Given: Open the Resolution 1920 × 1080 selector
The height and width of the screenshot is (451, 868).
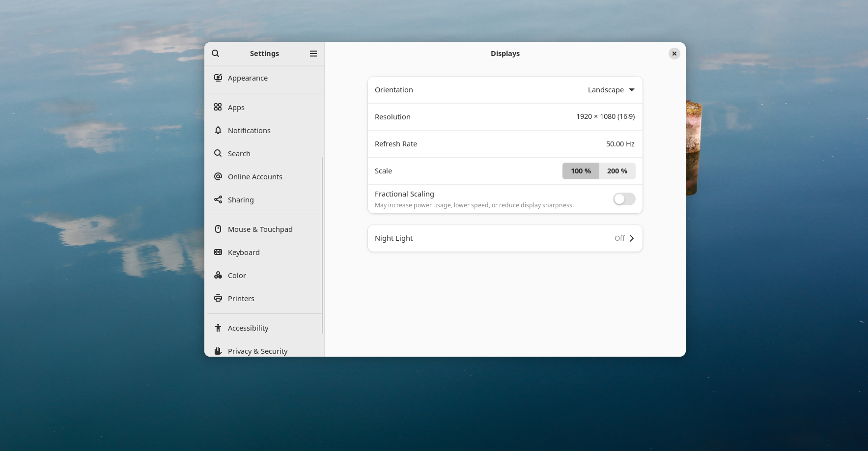Looking at the screenshot, I should [605, 117].
